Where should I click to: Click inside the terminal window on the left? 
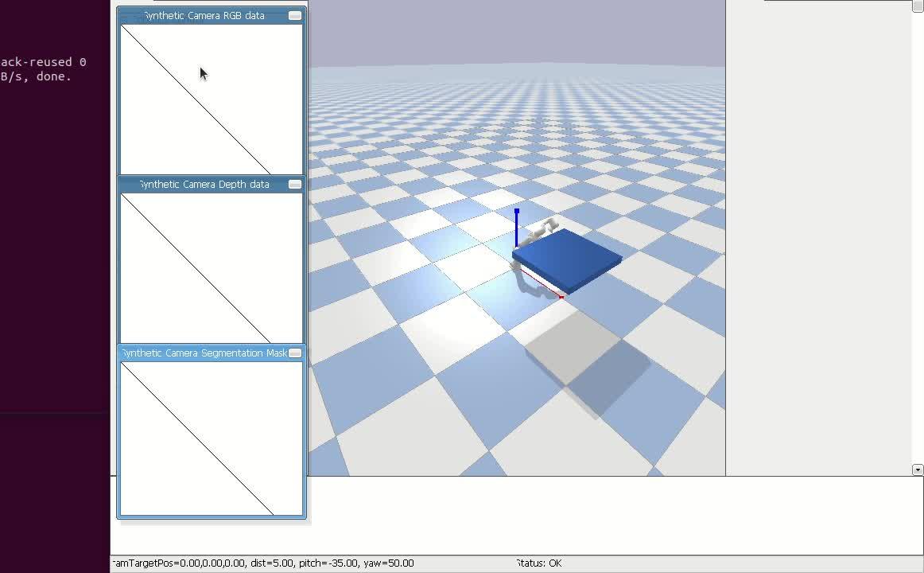pos(52,239)
